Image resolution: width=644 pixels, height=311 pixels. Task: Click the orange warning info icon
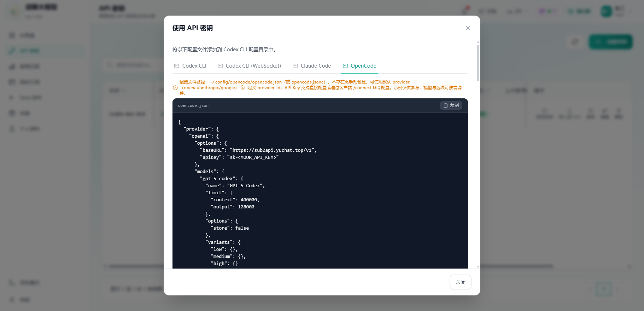click(175, 88)
